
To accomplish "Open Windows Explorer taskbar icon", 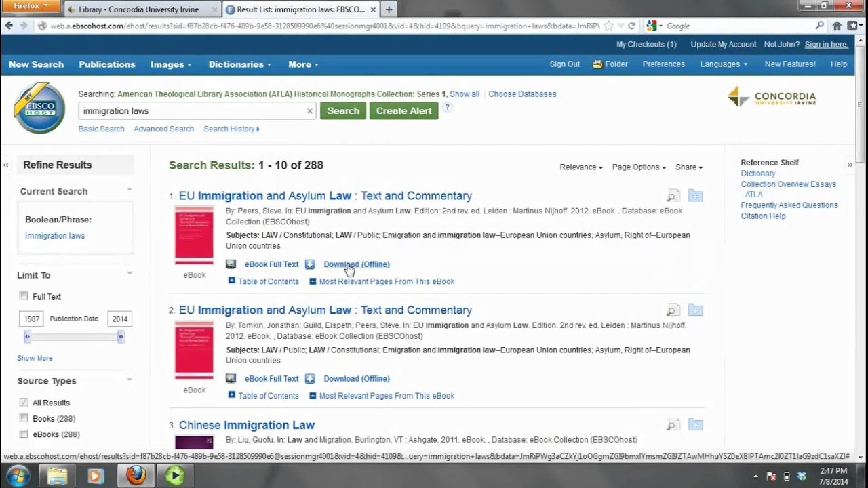I will tap(57, 476).
